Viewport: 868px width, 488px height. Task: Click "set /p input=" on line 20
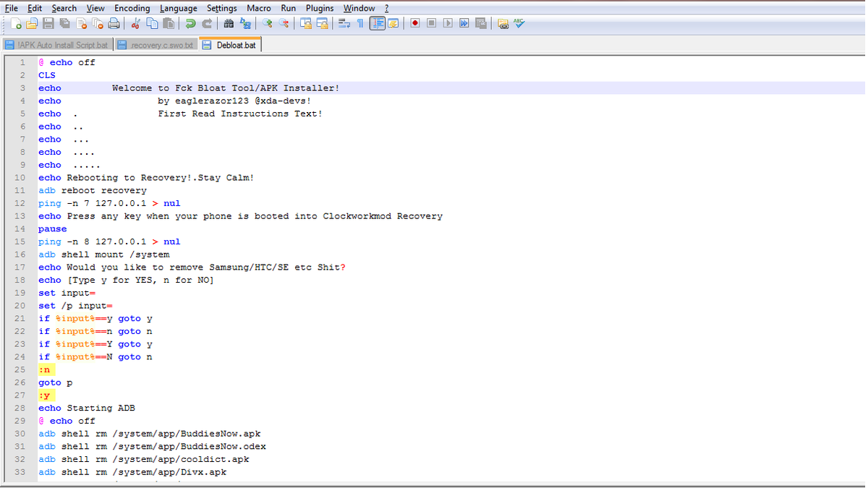pyautogui.click(x=75, y=306)
